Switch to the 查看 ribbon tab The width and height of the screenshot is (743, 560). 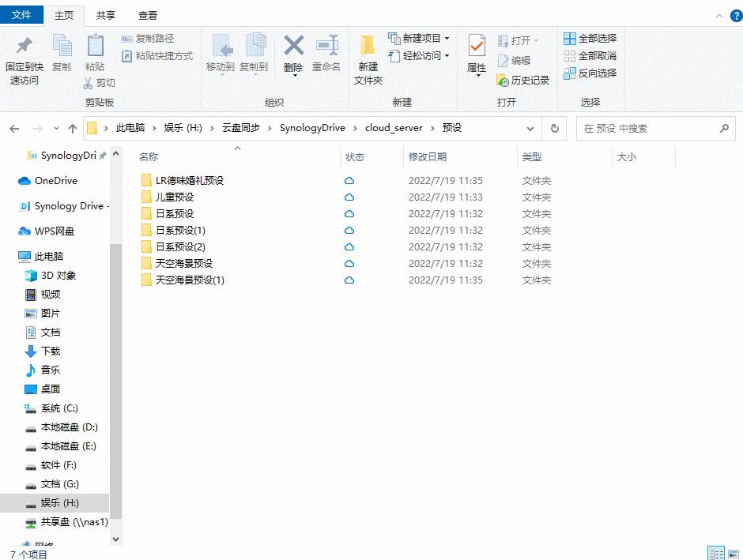click(147, 14)
